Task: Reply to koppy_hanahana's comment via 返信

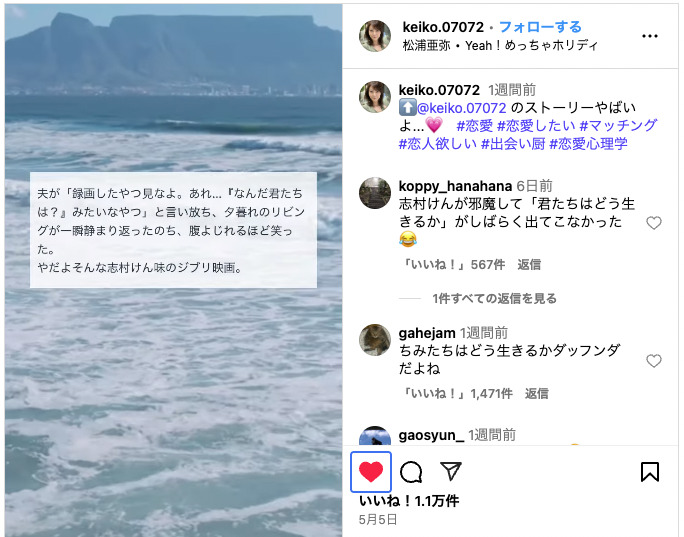Action: [529, 264]
